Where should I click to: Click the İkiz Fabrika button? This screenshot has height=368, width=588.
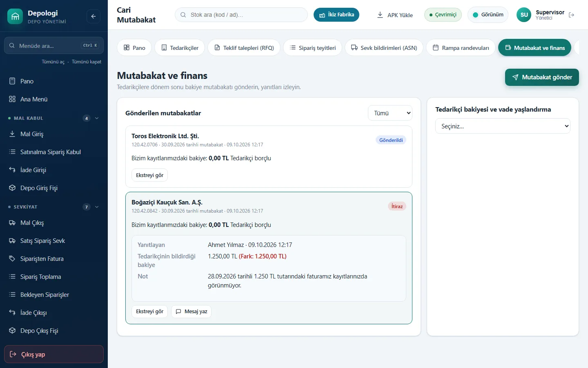(336, 15)
